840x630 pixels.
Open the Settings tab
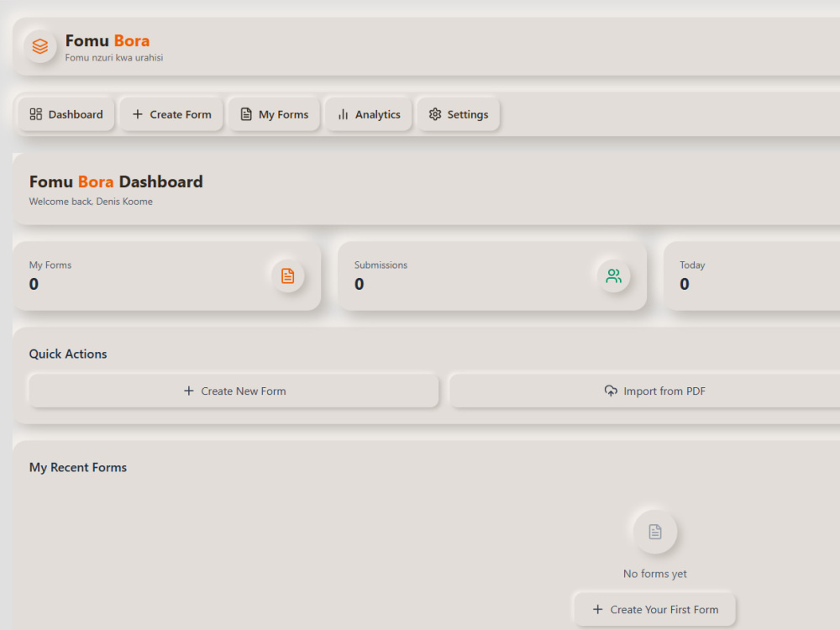[459, 114]
